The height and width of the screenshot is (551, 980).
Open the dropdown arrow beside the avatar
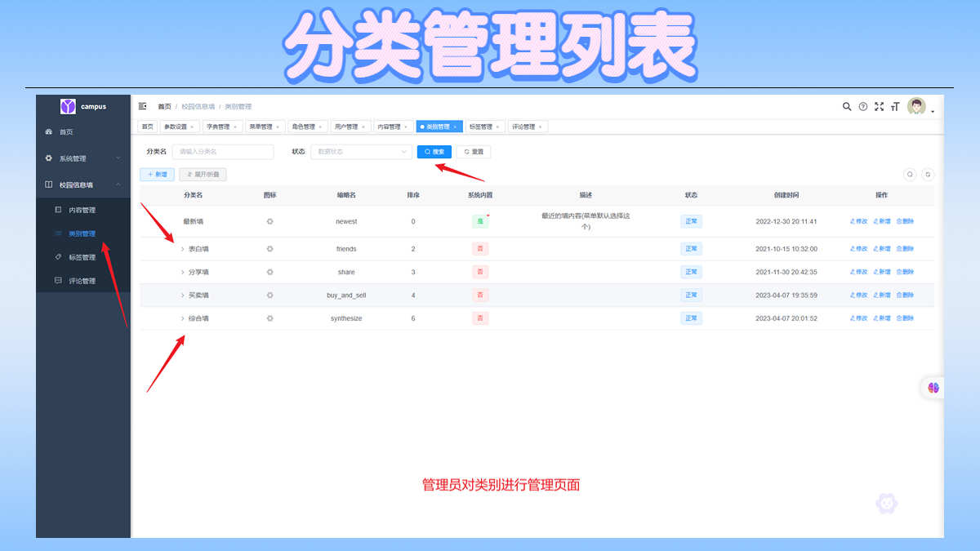[x=933, y=111]
